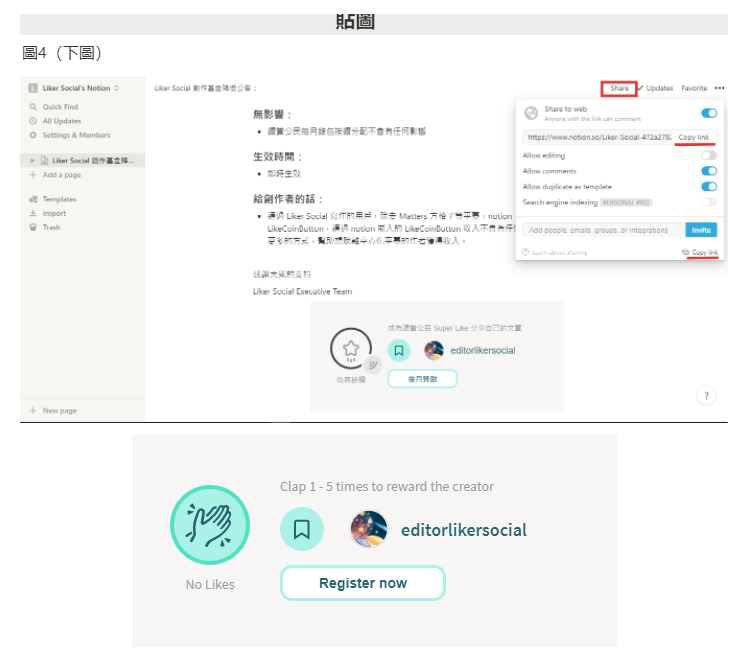
Task: Click the PERSONAL PRO badge
Action: click(x=626, y=203)
